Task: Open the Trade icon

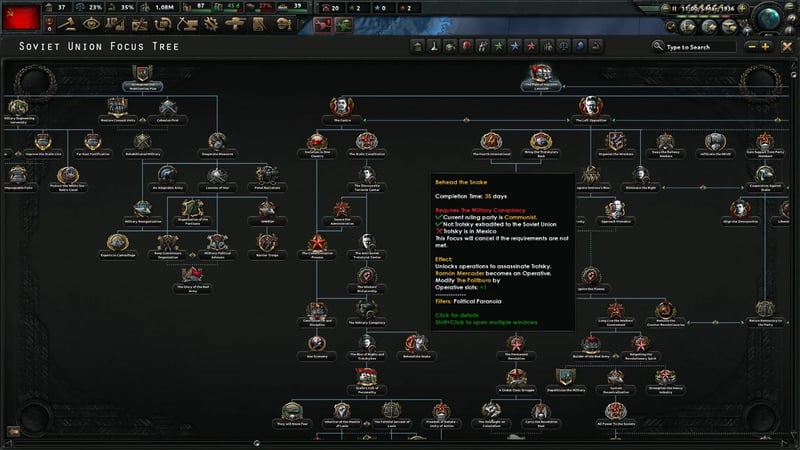Action: 163,24
